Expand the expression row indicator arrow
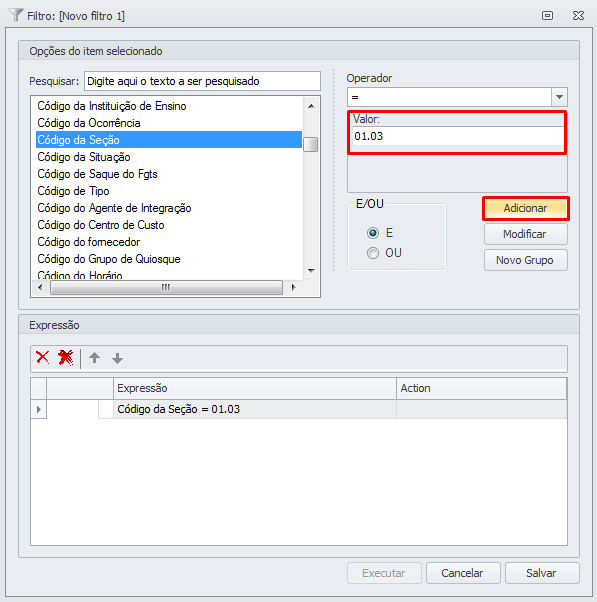 coord(38,409)
